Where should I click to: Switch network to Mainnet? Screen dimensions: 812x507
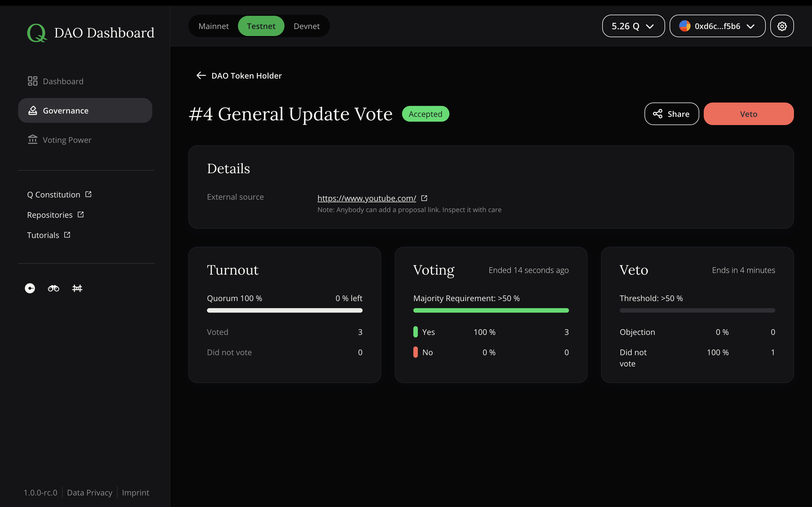214,26
